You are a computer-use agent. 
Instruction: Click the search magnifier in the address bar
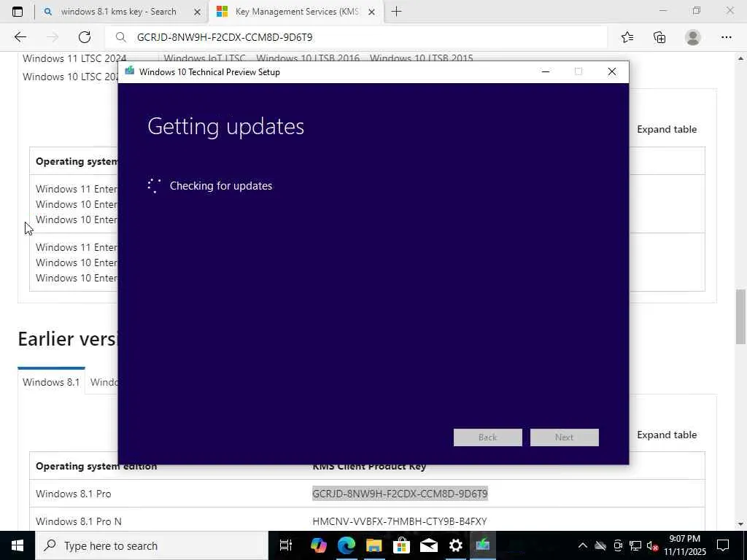pos(121,37)
